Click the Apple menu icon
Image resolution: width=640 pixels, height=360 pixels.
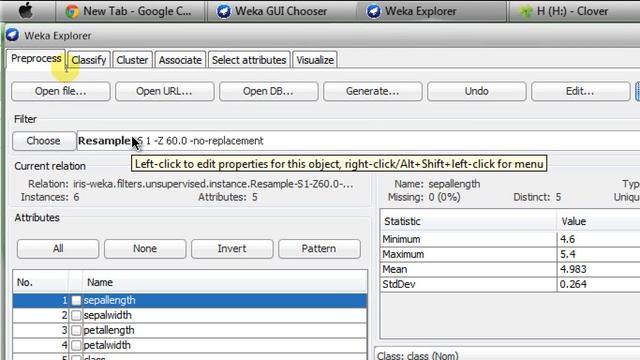26,11
